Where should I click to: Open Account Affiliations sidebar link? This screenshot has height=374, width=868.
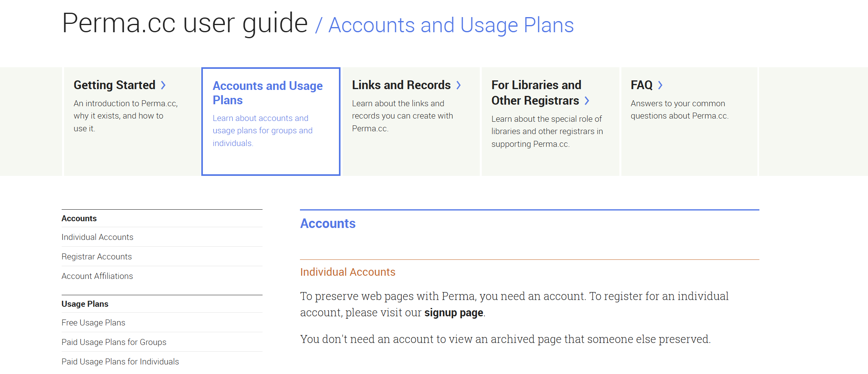coord(97,276)
